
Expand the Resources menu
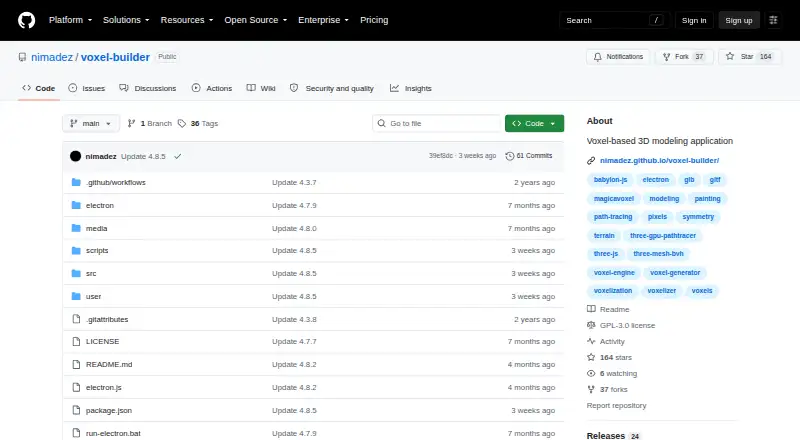(187, 20)
